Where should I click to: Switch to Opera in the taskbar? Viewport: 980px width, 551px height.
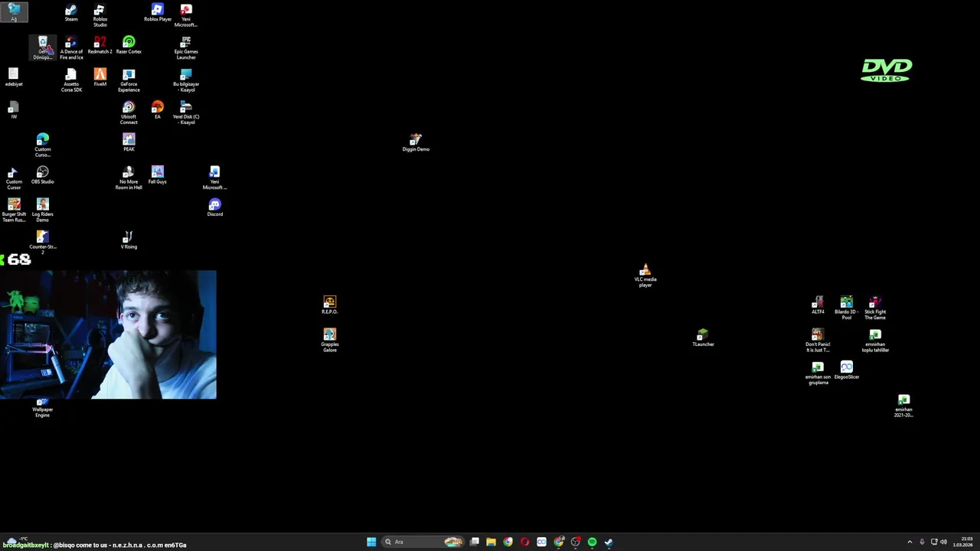[x=524, y=542]
